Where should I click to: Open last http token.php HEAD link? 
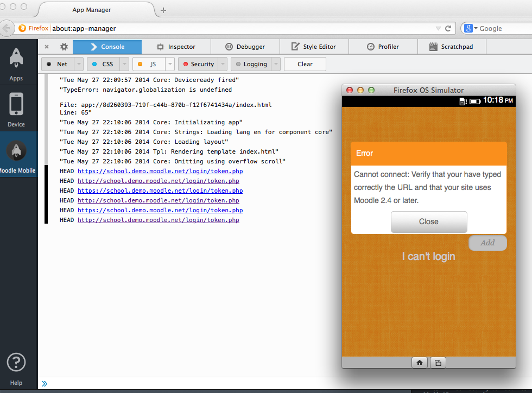click(159, 220)
